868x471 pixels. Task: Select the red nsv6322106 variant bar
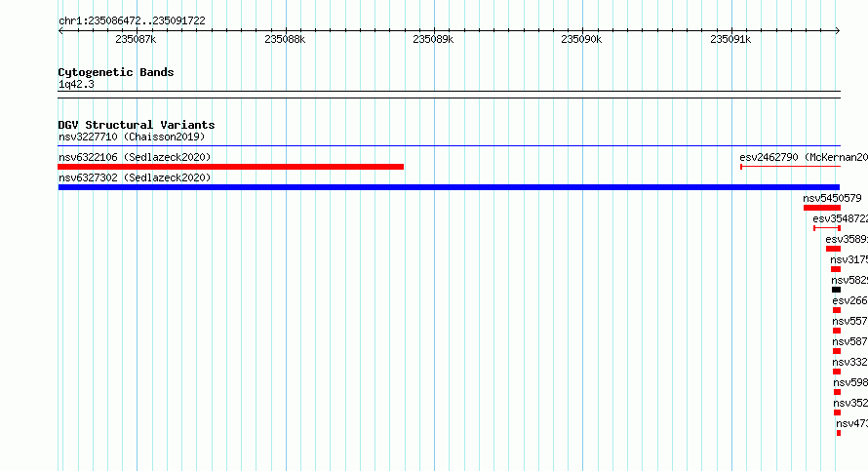[x=231, y=167]
